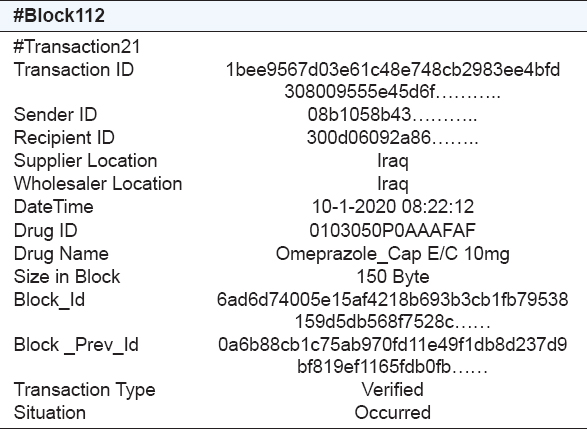Select the Verified transaction type value

tap(393, 389)
